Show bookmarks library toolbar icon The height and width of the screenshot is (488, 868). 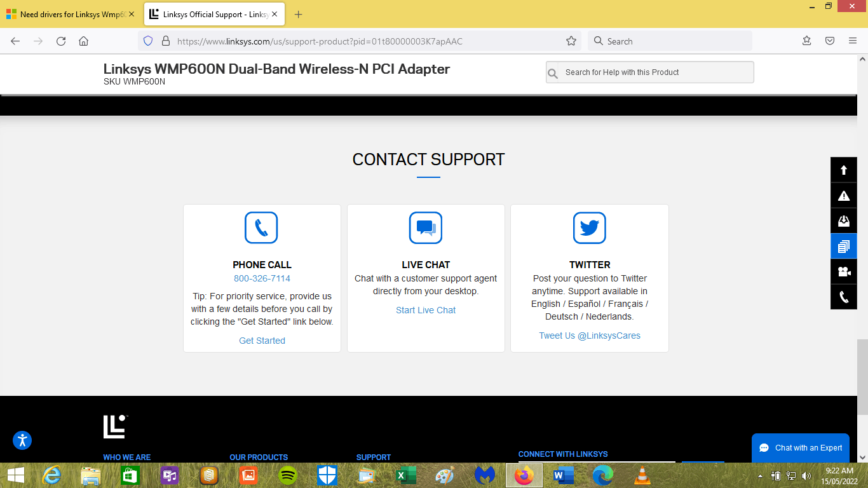pyautogui.click(x=807, y=41)
